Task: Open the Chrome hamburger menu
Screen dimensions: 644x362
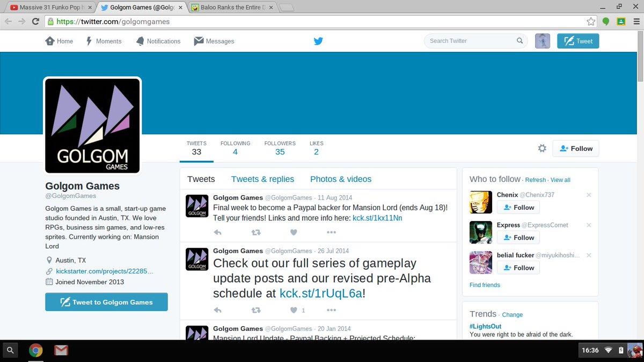Action: pos(635,21)
